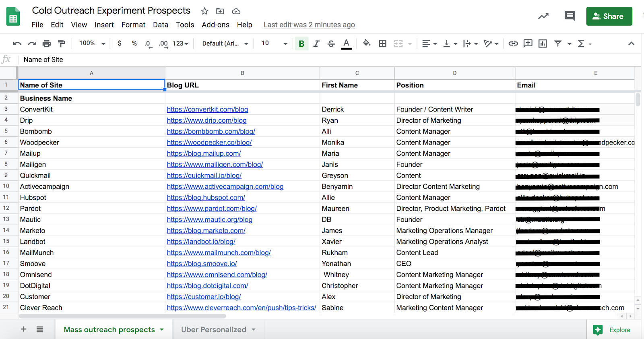Toggle italic formatting
Viewport: 644px width, 339px height.
[316, 43]
